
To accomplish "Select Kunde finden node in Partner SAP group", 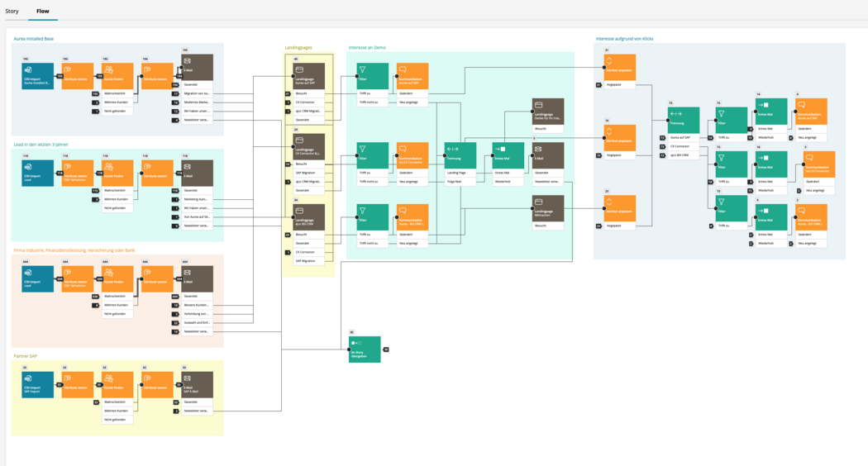I will (117, 385).
